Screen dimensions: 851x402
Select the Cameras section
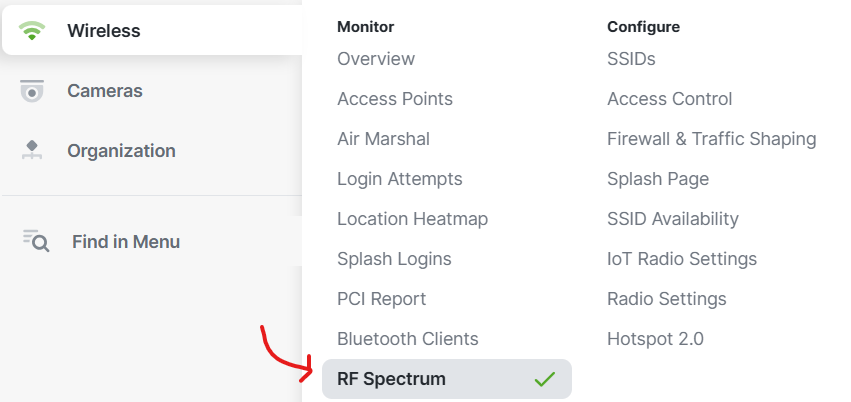pyautogui.click(x=105, y=91)
